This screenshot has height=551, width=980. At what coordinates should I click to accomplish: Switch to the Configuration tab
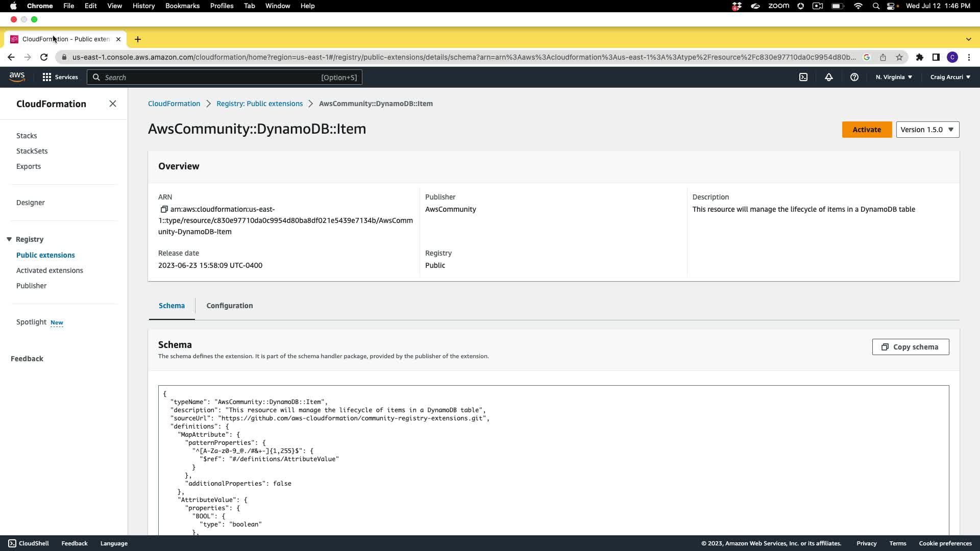[229, 306]
